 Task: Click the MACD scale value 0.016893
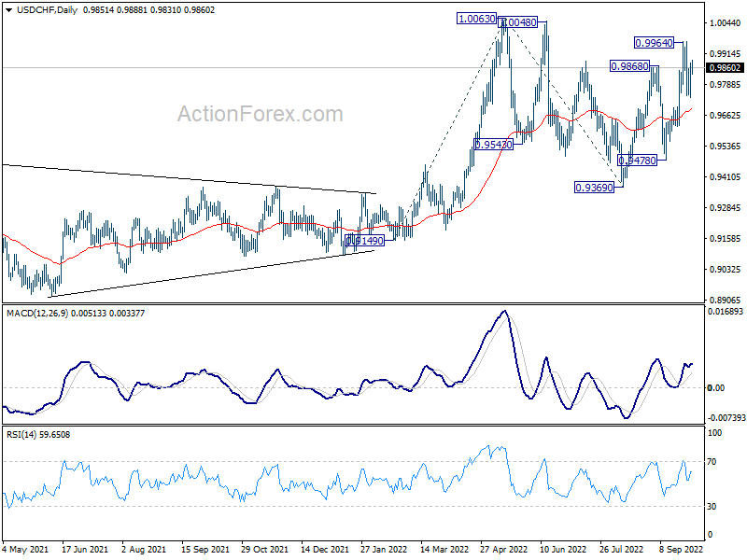(726, 312)
